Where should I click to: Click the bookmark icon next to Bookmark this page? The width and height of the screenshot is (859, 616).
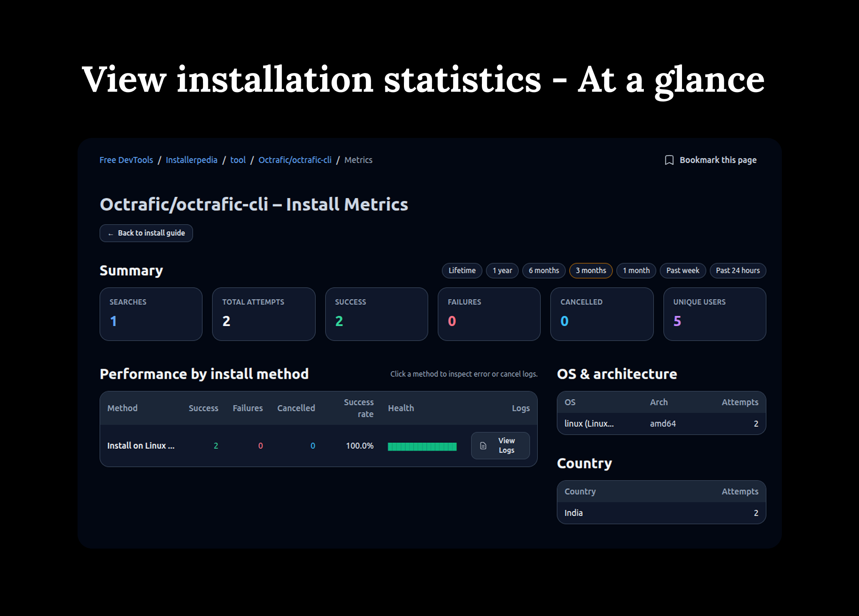coord(669,160)
